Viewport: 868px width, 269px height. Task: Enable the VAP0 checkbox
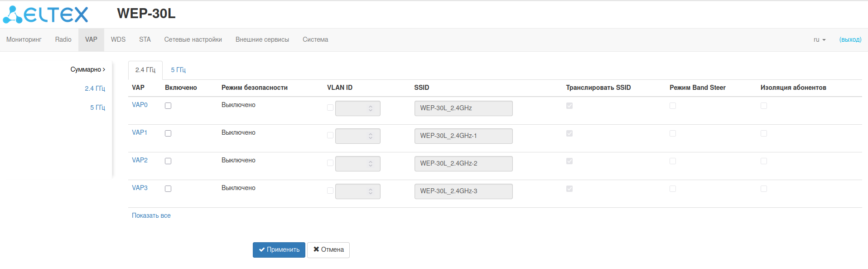tap(168, 106)
